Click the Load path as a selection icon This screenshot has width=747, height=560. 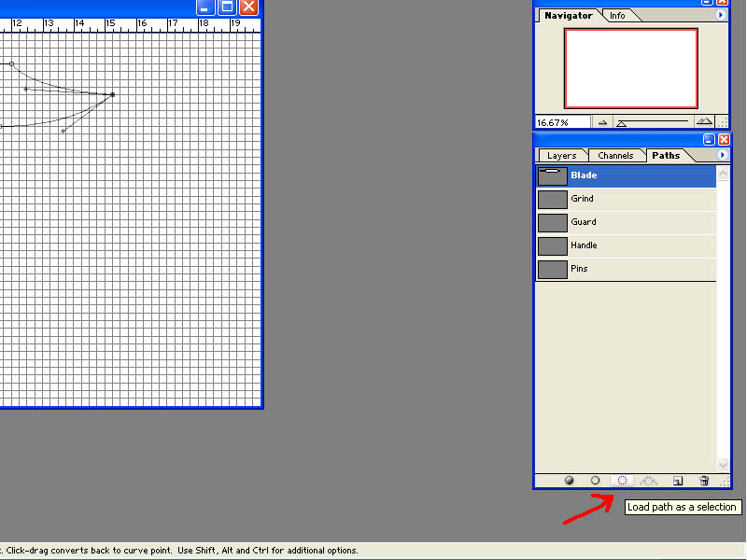point(622,481)
